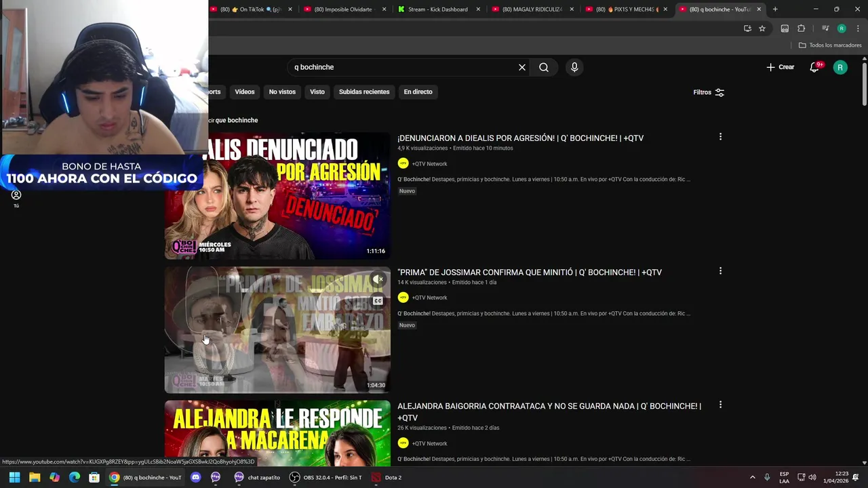Close the Imposible Olvidarte tab

384,9
